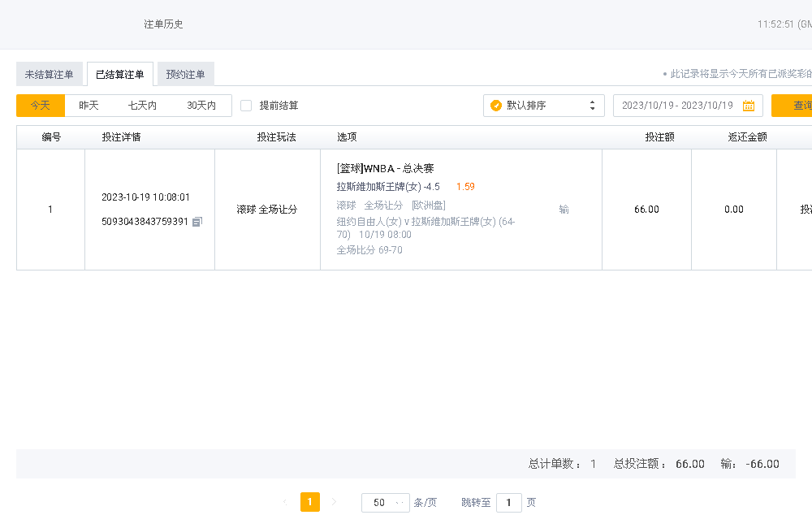Switch to the 预约注单 tab
Image resolution: width=812 pixels, height=528 pixels.
[x=185, y=74]
